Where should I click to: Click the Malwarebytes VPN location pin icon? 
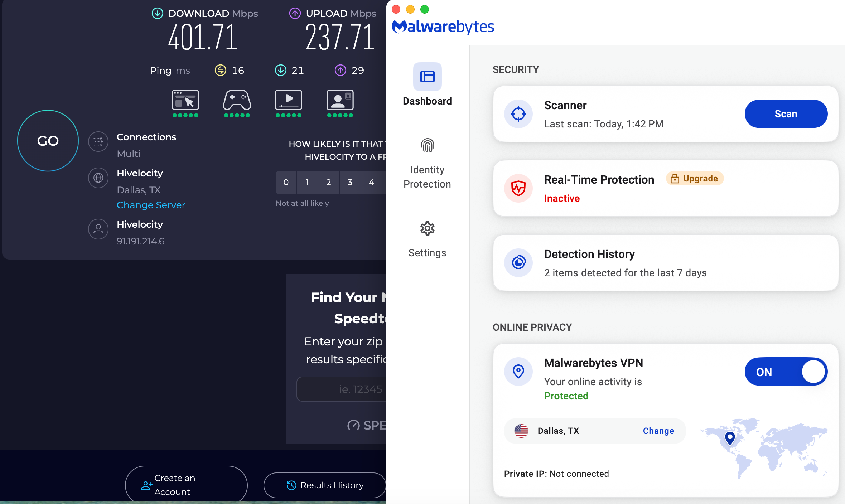518,372
